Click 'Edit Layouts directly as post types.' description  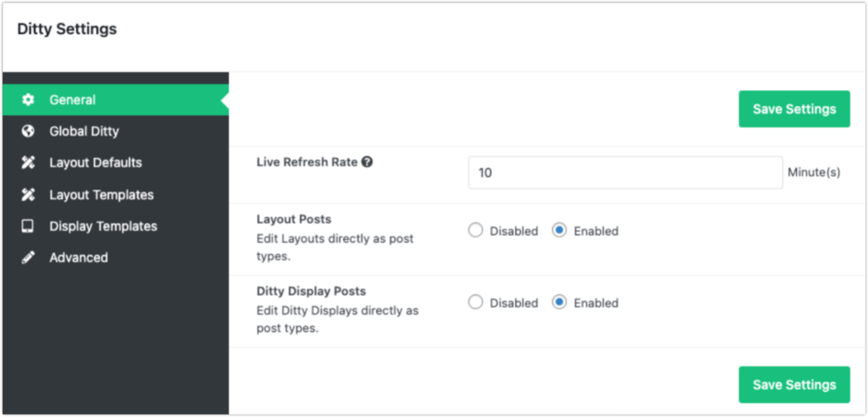335,248
